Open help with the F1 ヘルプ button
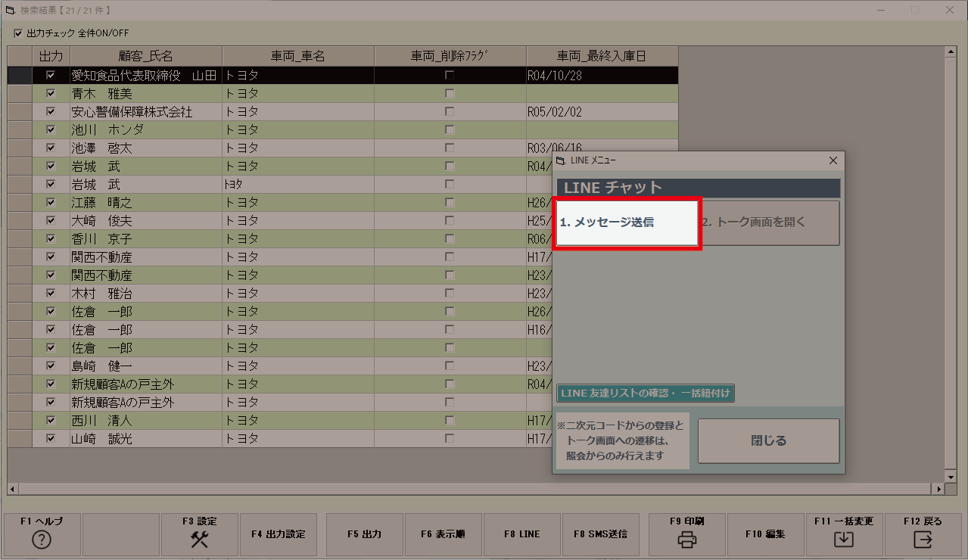 click(42, 534)
